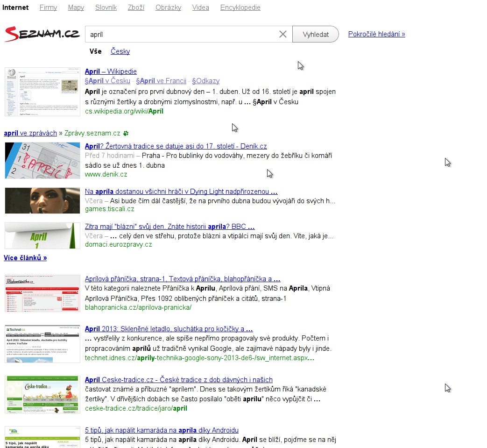
Task: Show more articles via Více článků »
Action: 25,258
